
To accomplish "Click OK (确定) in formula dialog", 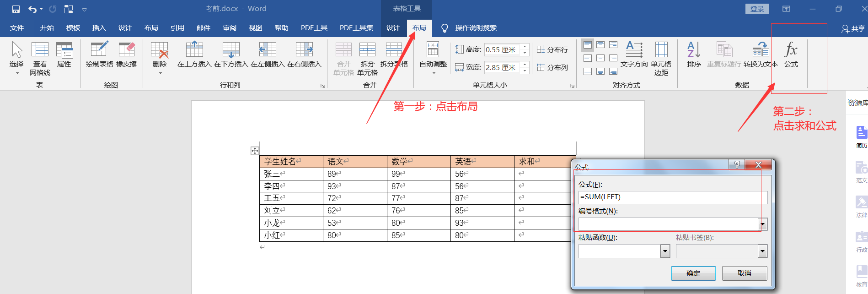I will (693, 273).
